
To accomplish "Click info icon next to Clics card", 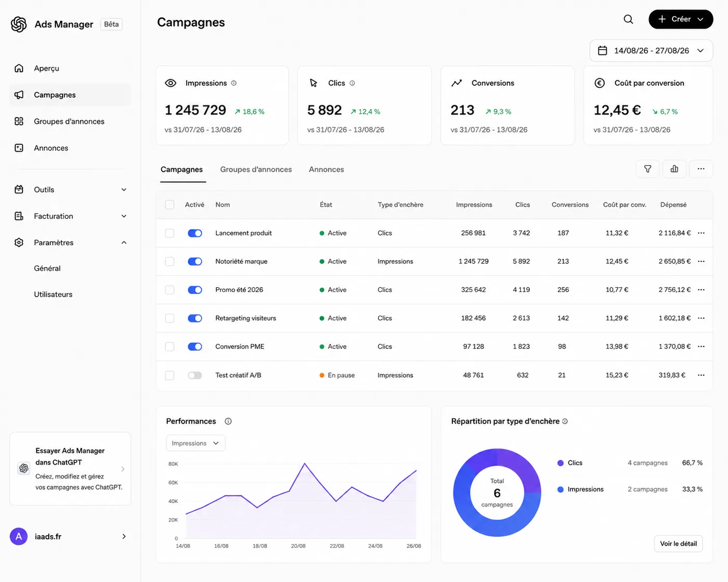I will pyautogui.click(x=353, y=83).
